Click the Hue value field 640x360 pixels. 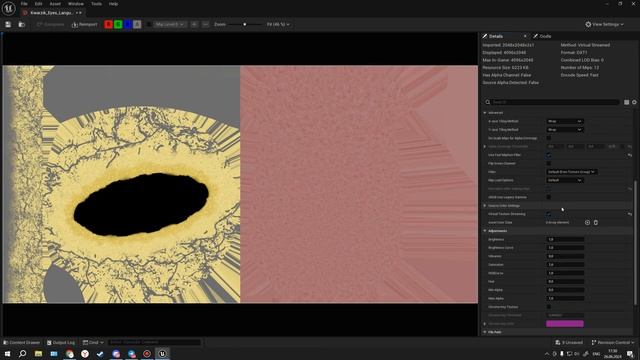(x=565, y=282)
